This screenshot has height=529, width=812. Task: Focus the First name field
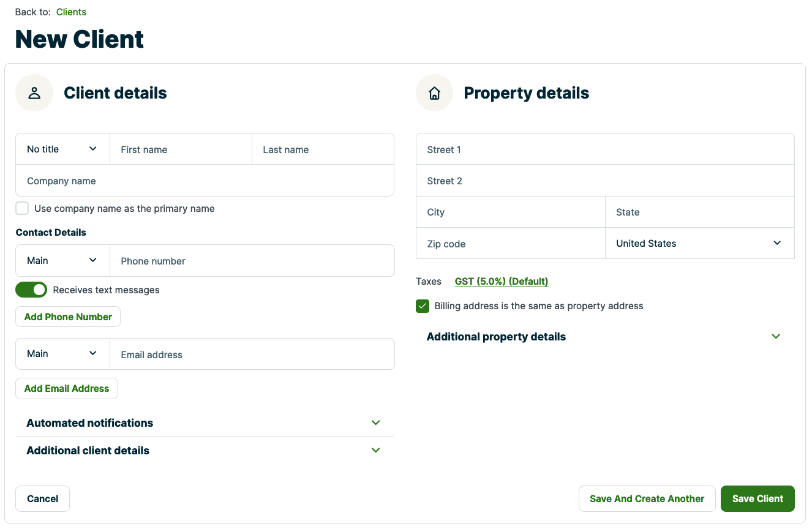[x=181, y=150]
